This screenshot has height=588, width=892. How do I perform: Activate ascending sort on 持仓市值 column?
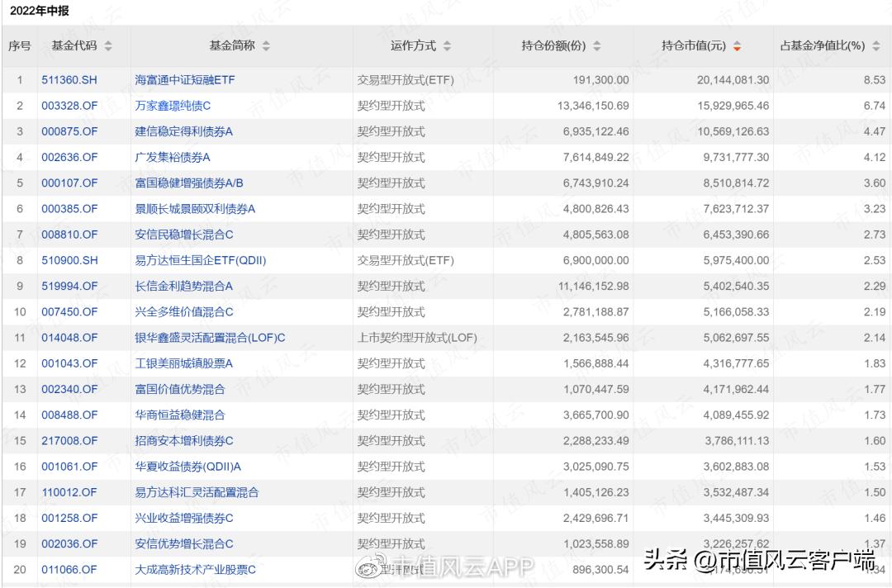735,43
